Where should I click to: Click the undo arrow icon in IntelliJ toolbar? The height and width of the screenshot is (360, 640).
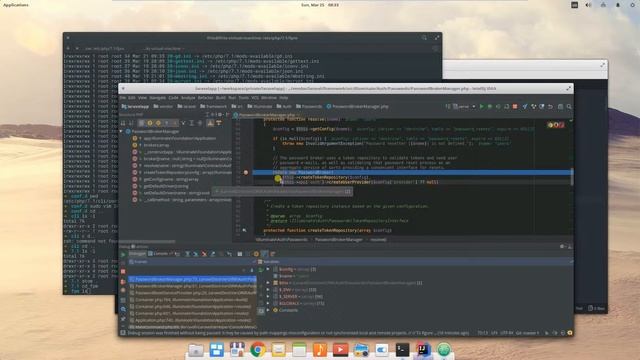550,107
